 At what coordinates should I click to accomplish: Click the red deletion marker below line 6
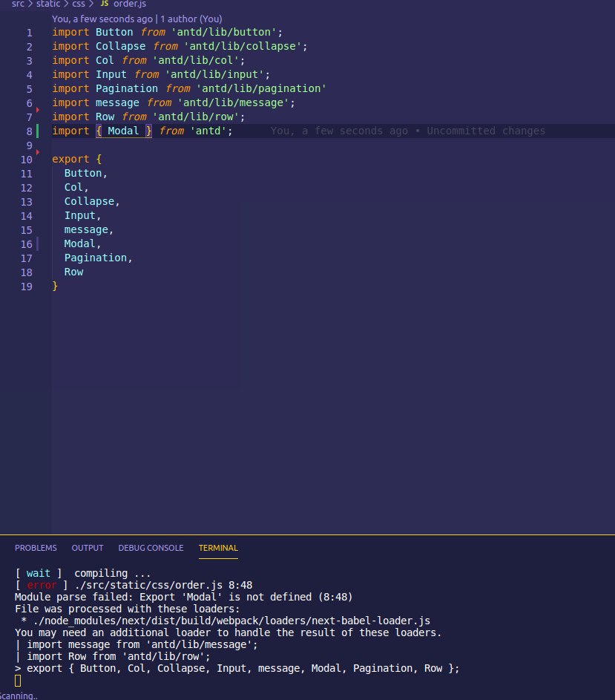(x=38, y=110)
